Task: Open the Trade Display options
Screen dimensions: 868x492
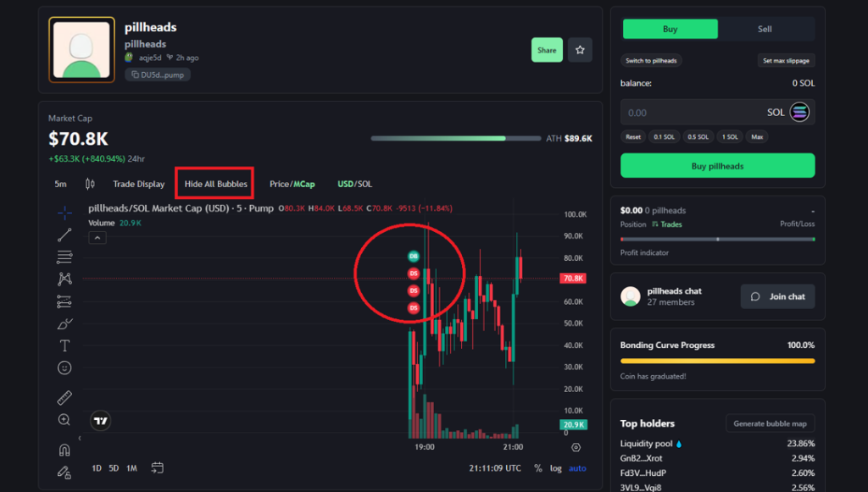Action: (138, 184)
